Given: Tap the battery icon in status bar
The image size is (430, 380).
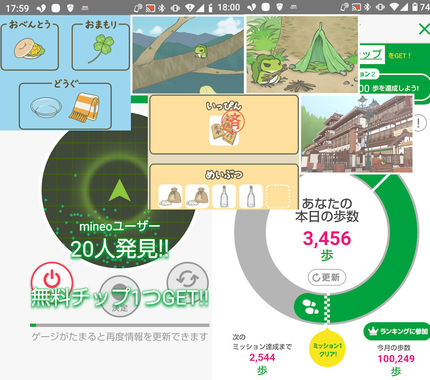Looking at the screenshot, I should tap(415, 7).
